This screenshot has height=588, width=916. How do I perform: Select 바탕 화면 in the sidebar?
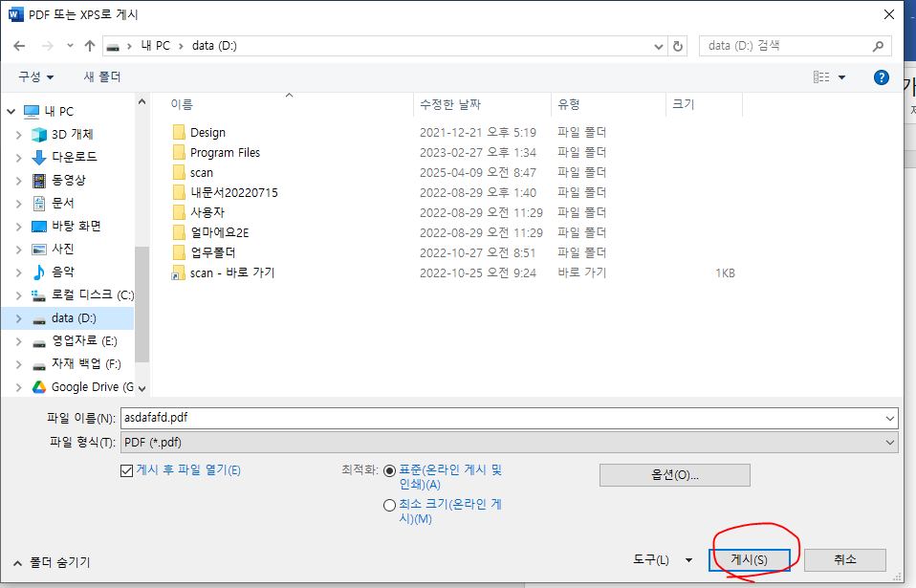pos(76,226)
